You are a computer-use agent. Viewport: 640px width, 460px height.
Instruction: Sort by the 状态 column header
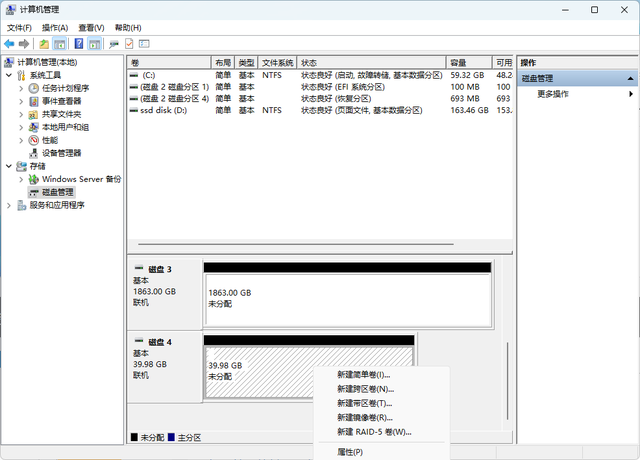[371, 63]
